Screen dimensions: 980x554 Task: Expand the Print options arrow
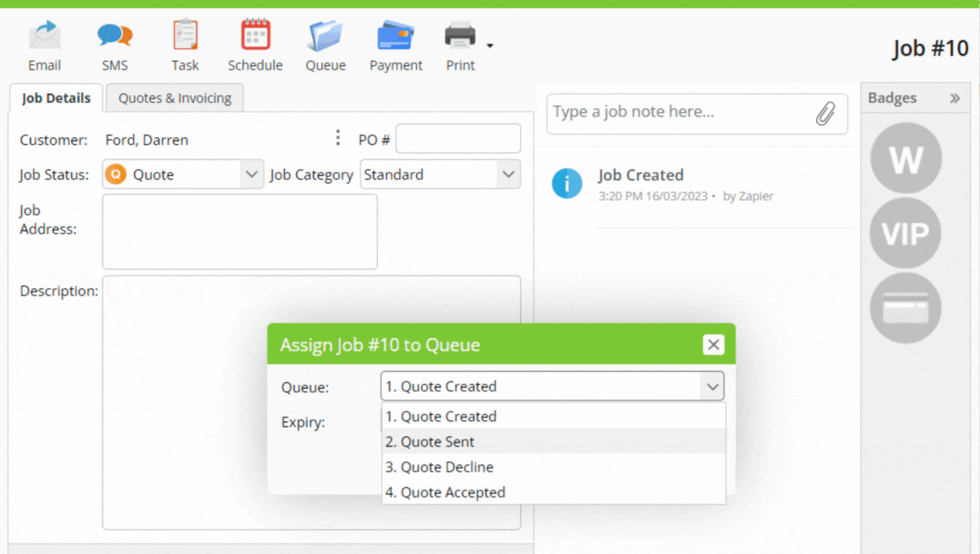coord(490,45)
